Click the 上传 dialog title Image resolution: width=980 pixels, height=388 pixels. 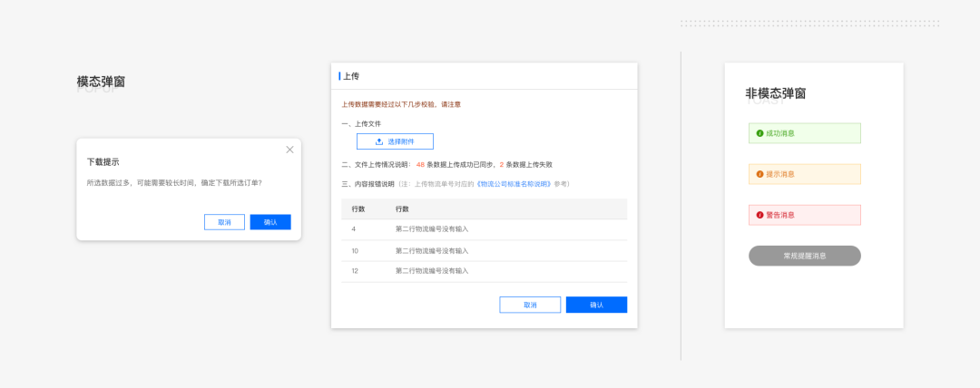(351, 76)
